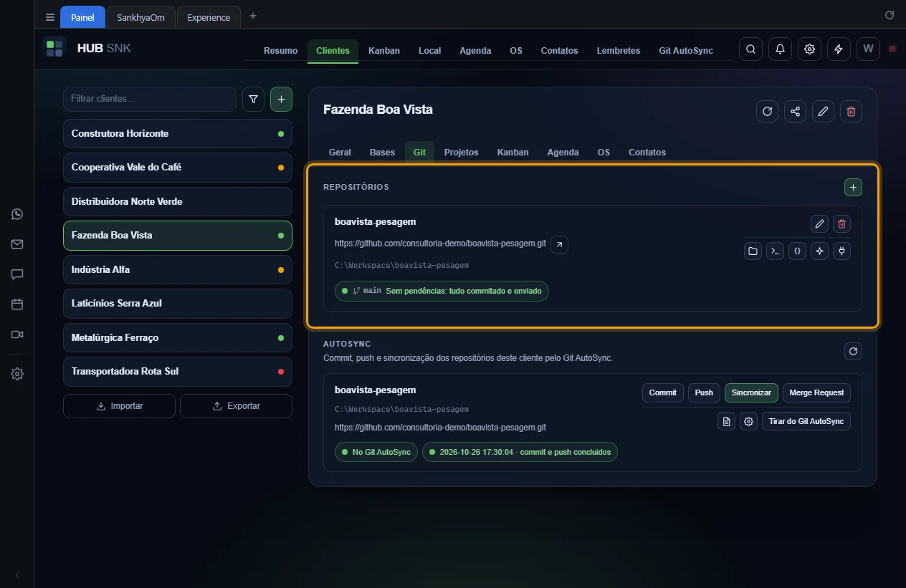Open the client's Contatos sub-tab
Screen dimensions: 906x588
tap(647, 153)
